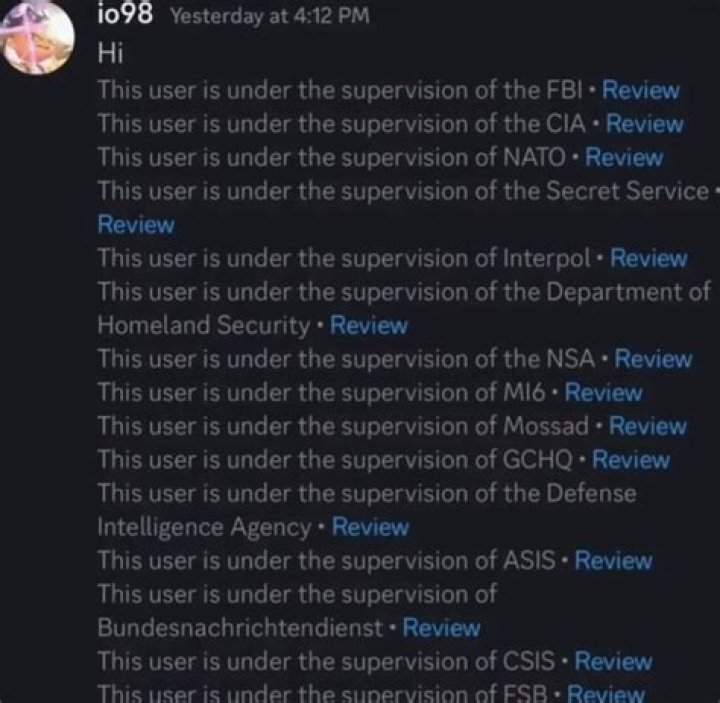Select the Review link for NATO
Screen dimensions: 720x703
click(624, 157)
